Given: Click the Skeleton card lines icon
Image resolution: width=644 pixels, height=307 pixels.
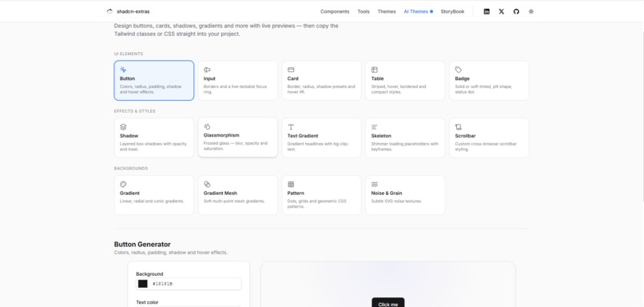Looking at the screenshot, I should [x=375, y=127].
